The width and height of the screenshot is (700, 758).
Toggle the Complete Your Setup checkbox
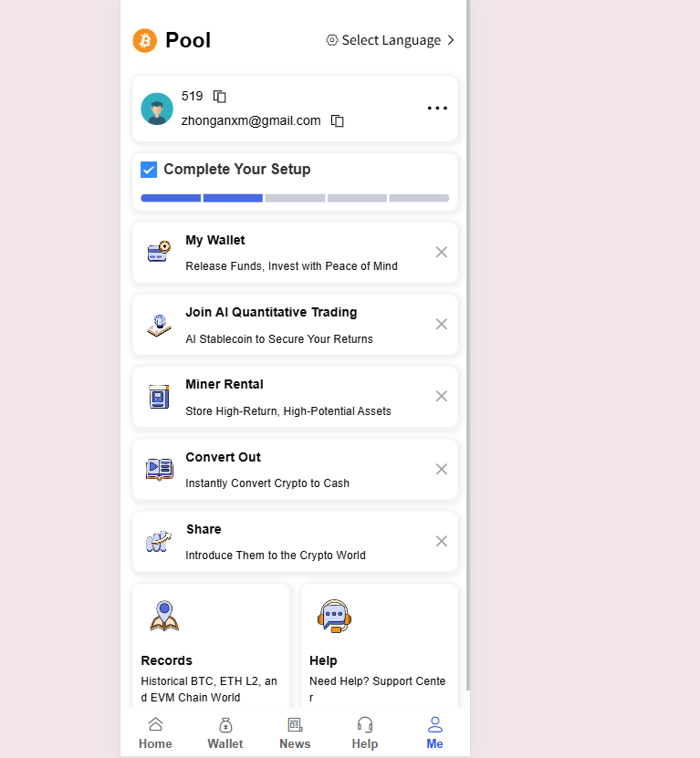[x=149, y=170]
